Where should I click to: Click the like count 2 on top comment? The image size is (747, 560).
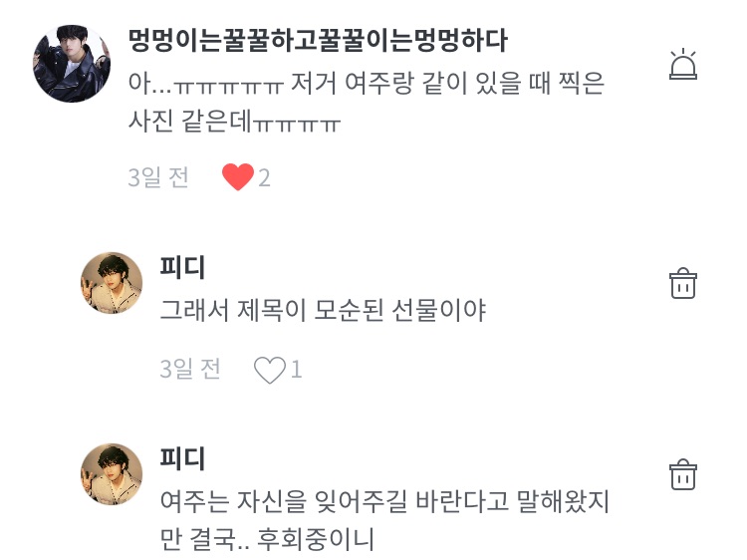click(265, 178)
